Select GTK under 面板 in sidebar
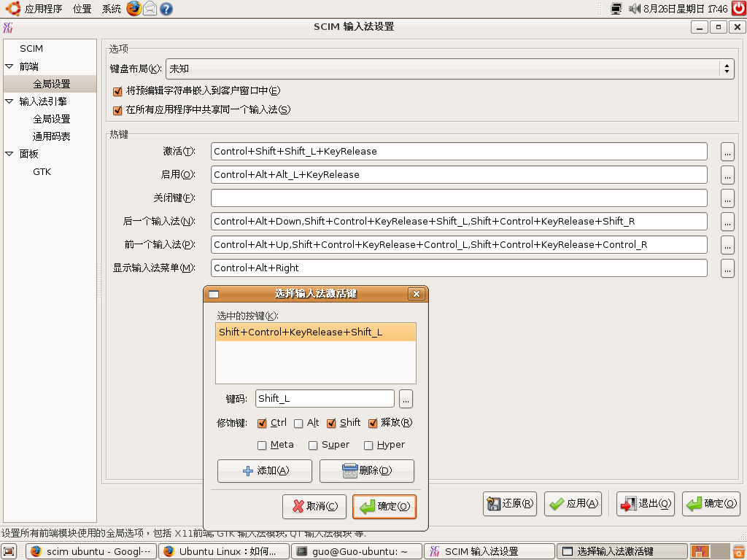 42,172
